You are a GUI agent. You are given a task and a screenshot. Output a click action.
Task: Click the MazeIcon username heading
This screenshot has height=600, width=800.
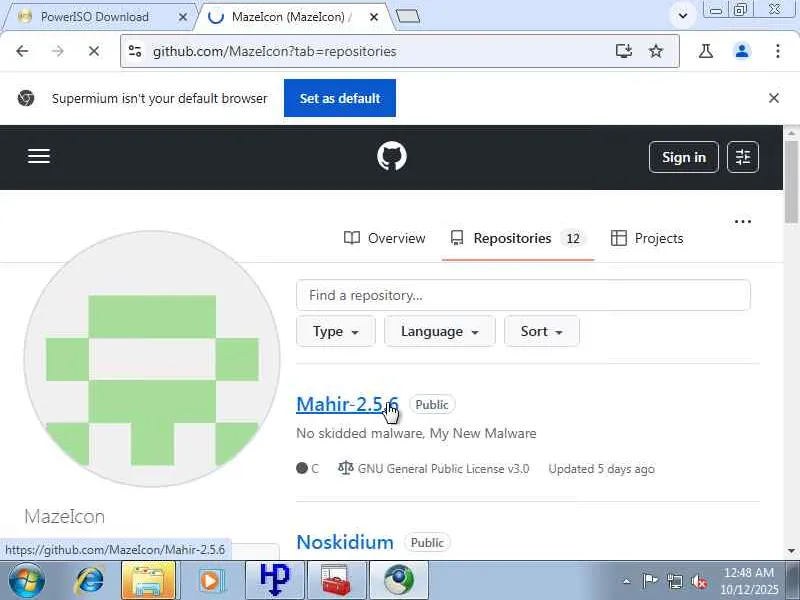pos(64,516)
